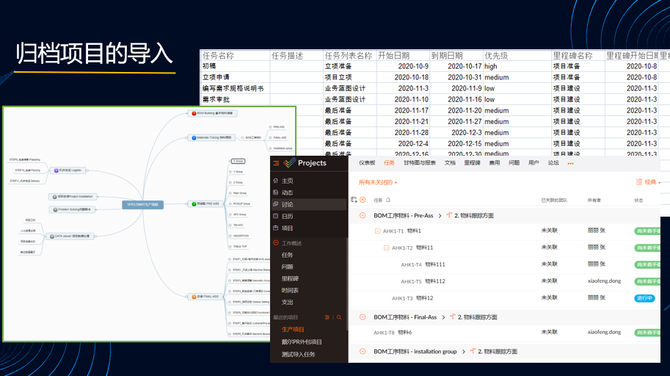670x376 pixels.
Task: Select 支出 in the sidebar
Action: coord(287,302)
